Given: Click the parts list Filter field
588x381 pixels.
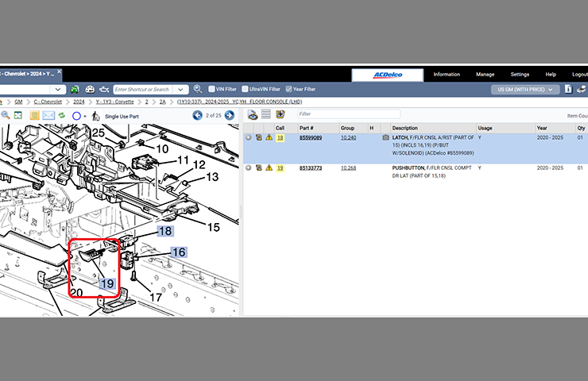Looking at the screenshot, I should pos(348,114).
